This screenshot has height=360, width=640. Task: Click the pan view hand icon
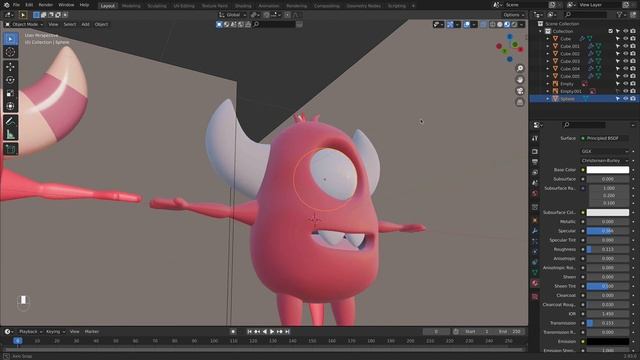[x=520, y=80]
